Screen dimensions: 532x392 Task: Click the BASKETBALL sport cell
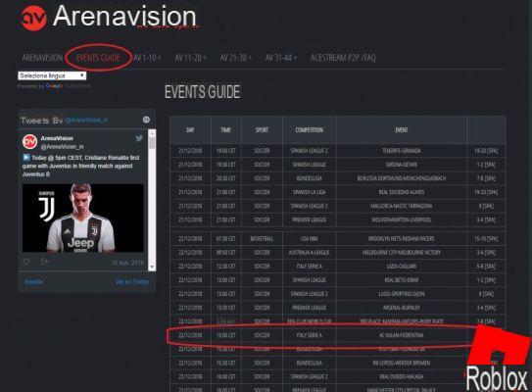pos(262,238)
